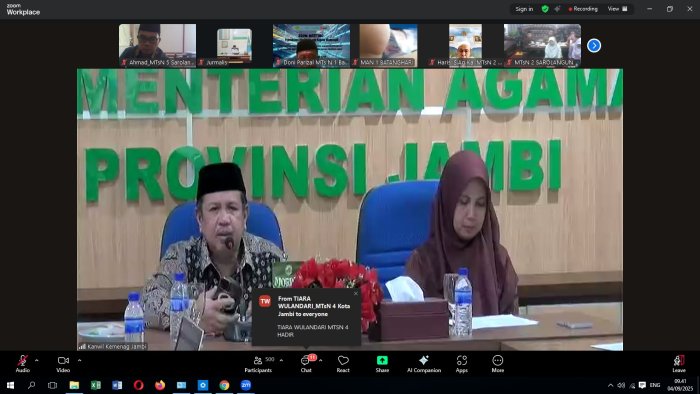This screenshot has height=394, width=700.
Task: Expand video options arrow beside Video
Action: (79, 360)
